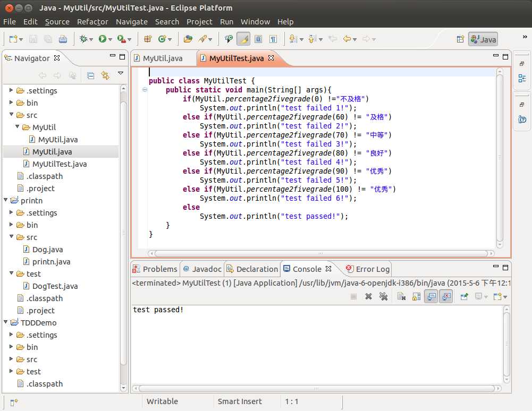Toggle Mark Occurrences highlighter
The image size is (532, 411).
pyautogui.click(x=243, y=39)
